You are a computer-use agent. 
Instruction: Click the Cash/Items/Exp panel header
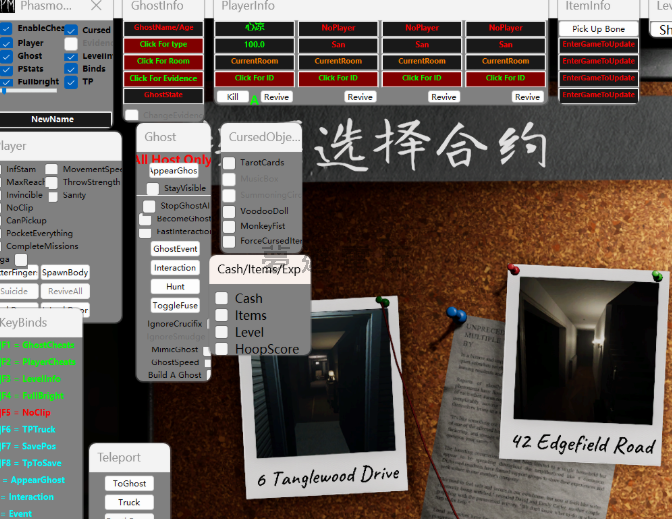[x=260, y=269]
